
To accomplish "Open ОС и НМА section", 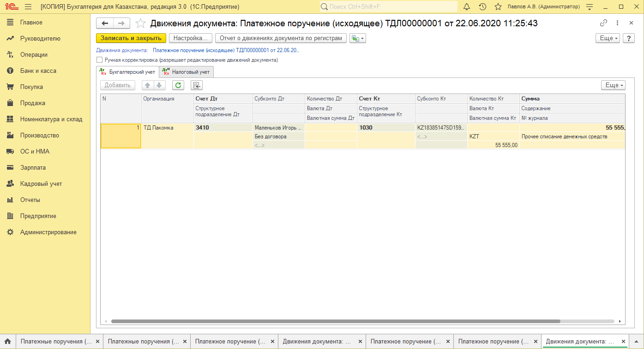I will pyautogui.click(x=35, y=152).
